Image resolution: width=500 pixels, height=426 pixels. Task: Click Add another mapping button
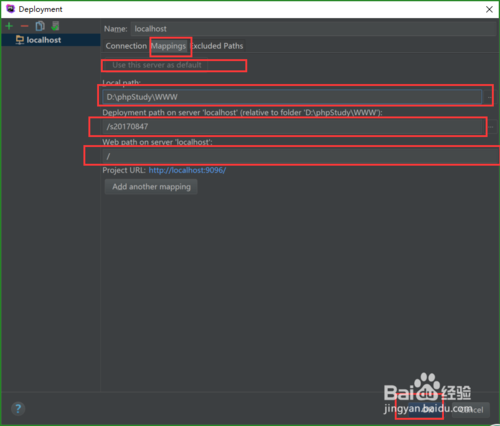point(151,187)
